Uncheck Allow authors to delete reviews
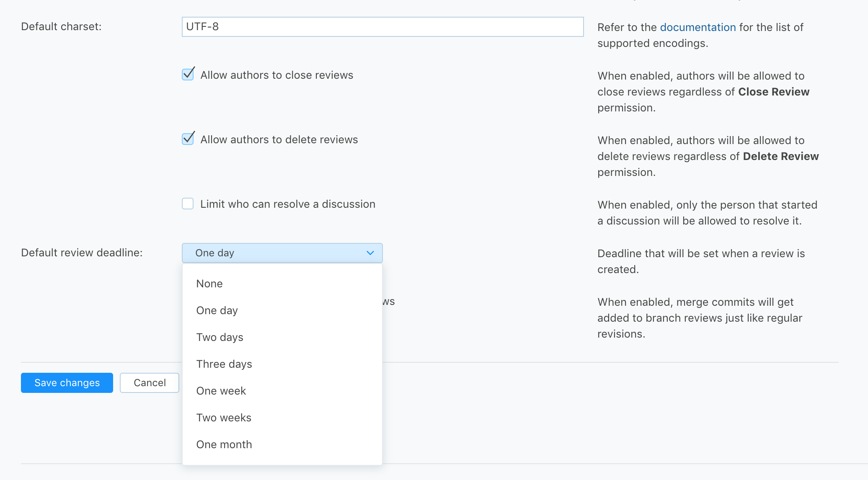This screenshot has width=868, height=480. click(188, 139)
